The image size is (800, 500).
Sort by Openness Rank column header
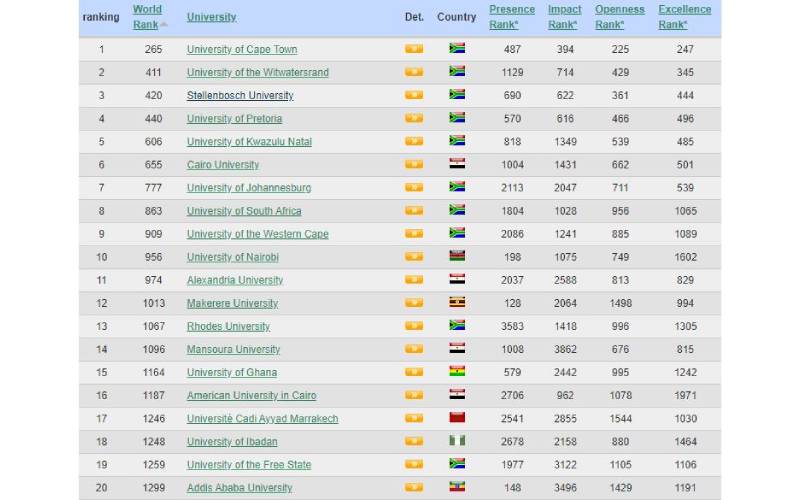tap(619, 17)
